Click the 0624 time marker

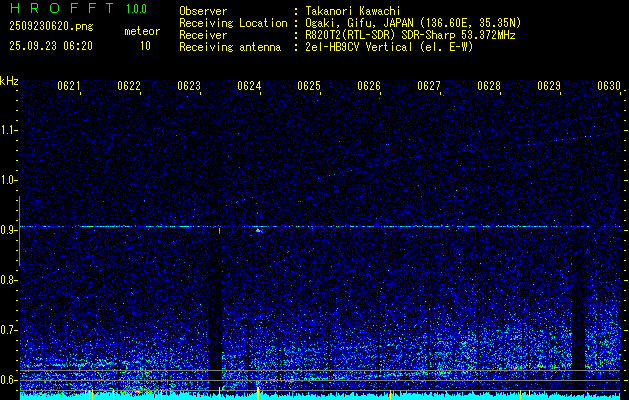pyautogui.click(x=249, y=86)
